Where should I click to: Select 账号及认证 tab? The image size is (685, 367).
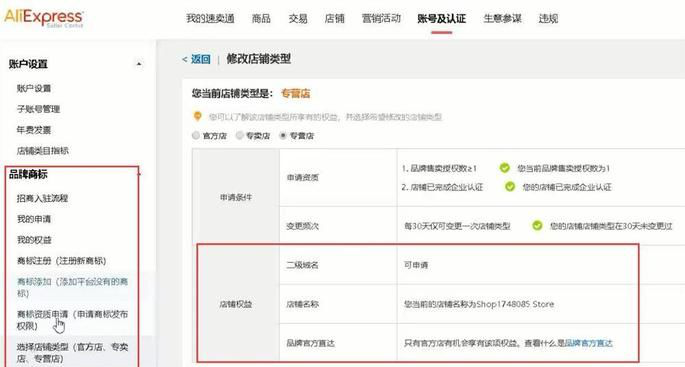[441, 18]
